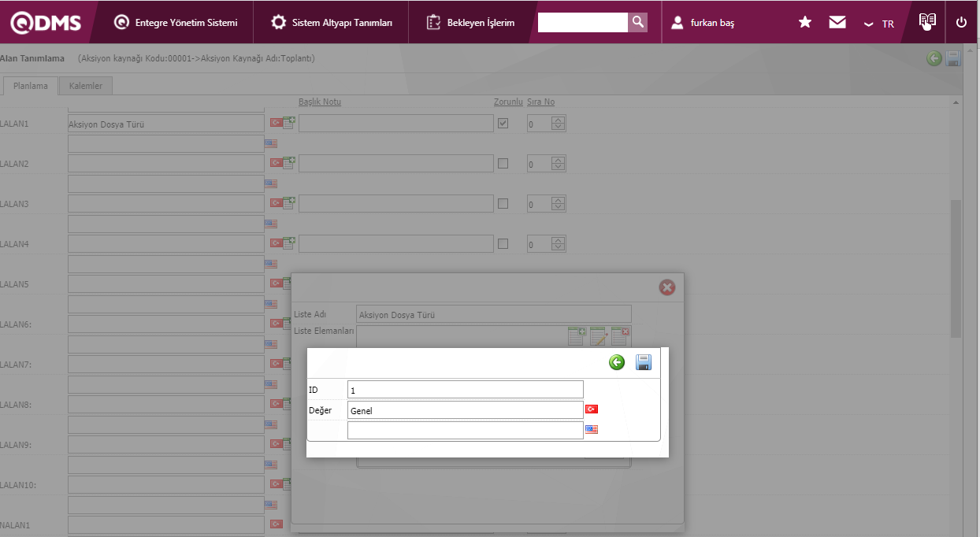Open the list definition icon for LALAN4
Viewport: 980px width, 537px height.
pyautogui.click(x=289, y=243)
